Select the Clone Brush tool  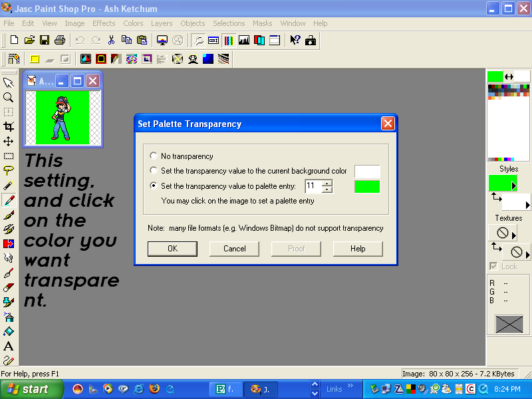[9, 229]
